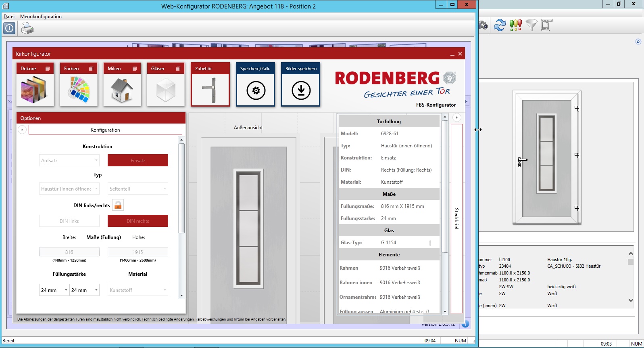Open the Farben color fan tile
The height and width of the screenshot is (348, 644).
[79, 84]
